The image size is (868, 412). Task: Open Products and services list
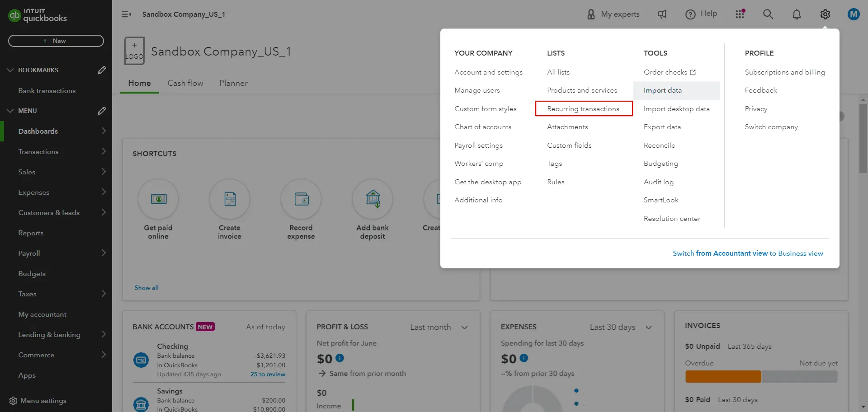[x=582, y=90]
